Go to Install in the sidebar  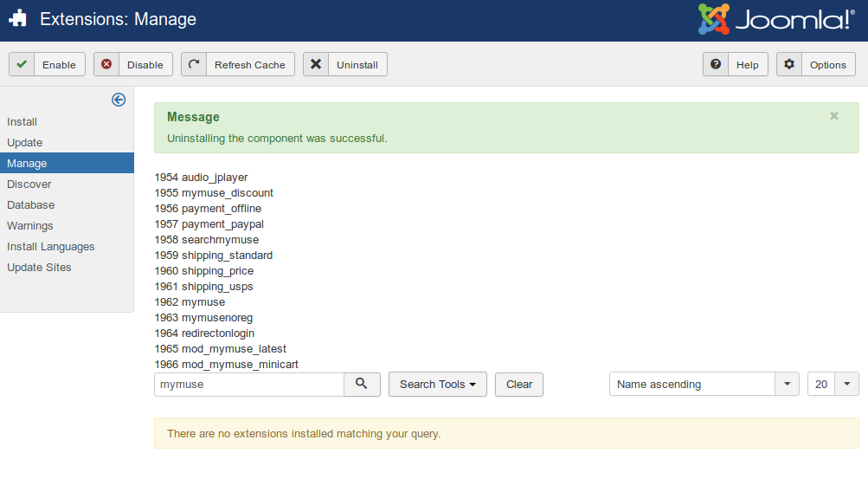tap(23, 122)
